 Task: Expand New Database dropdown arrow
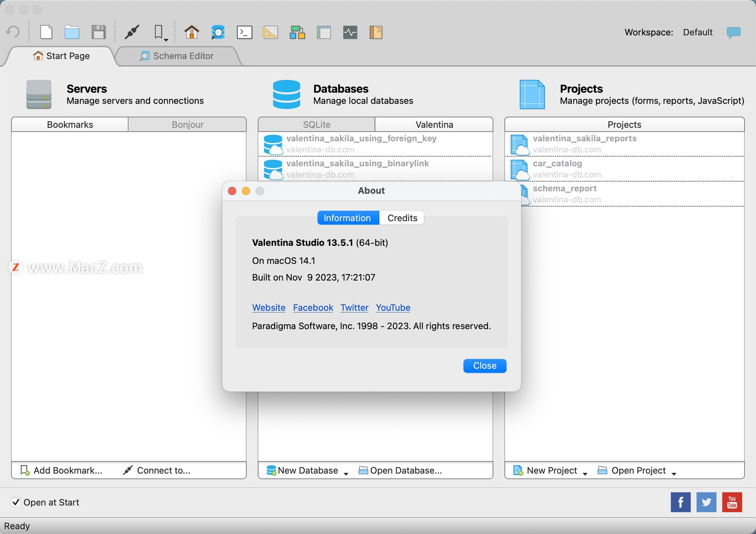pyautogui.click(x=346, y=473)
